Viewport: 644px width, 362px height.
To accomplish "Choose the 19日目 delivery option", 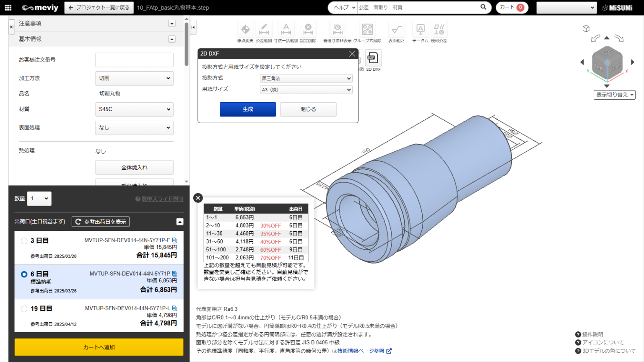I will tap(24, 309).
